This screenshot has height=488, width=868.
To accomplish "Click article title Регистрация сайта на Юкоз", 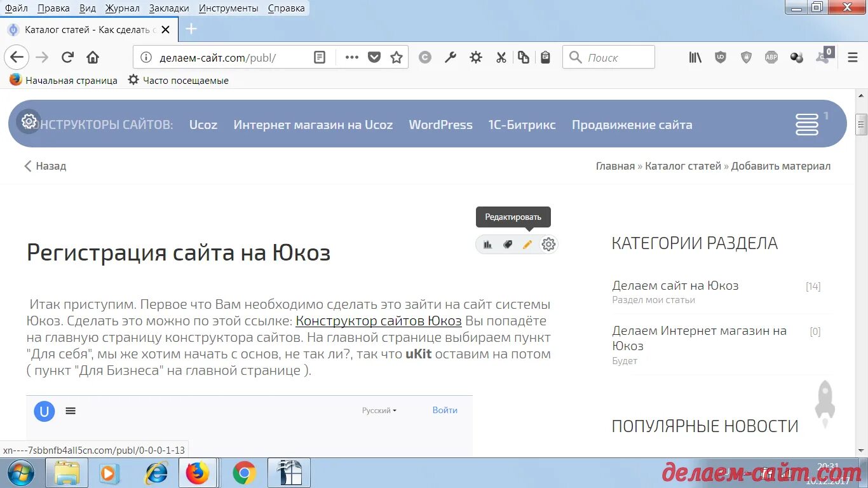I will click(x=179, y=253).
